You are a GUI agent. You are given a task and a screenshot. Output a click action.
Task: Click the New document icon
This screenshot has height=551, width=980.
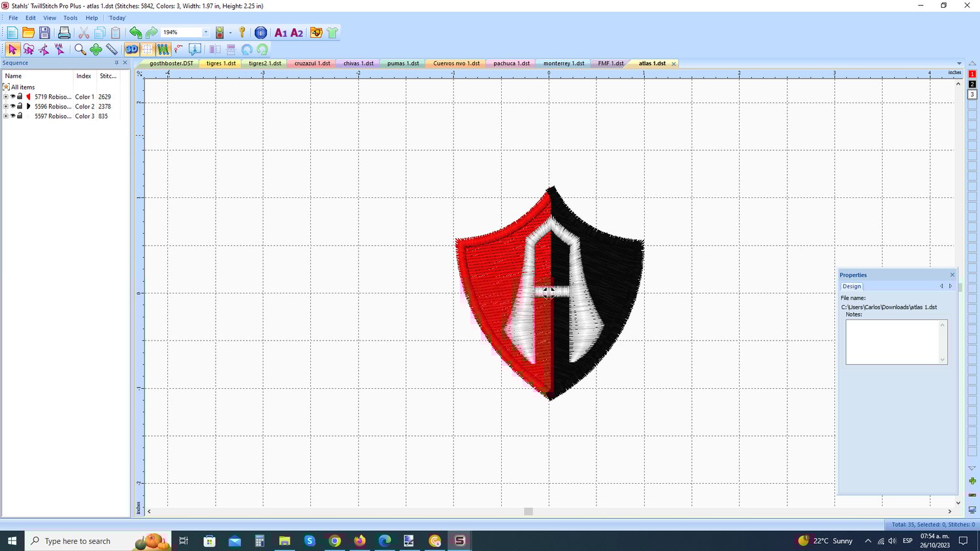pyautogui.click(x=12, y=33)
